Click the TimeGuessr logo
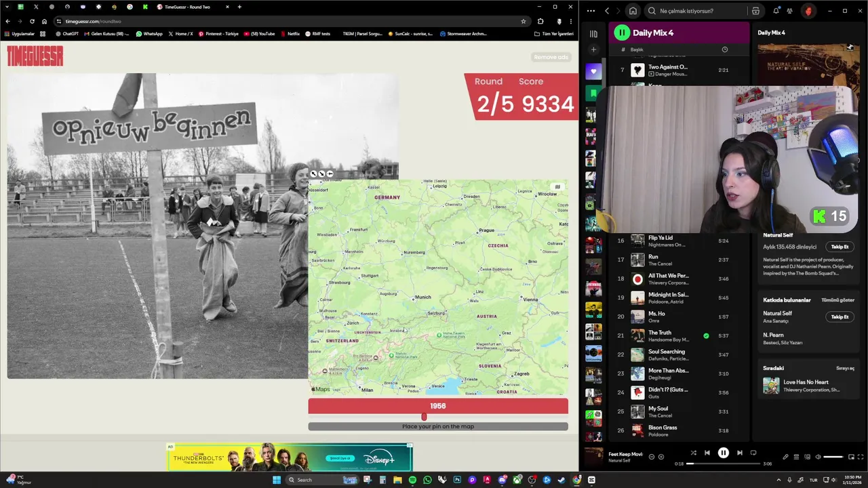This screenshot has height=488, width=868. (x=35, y=56)
